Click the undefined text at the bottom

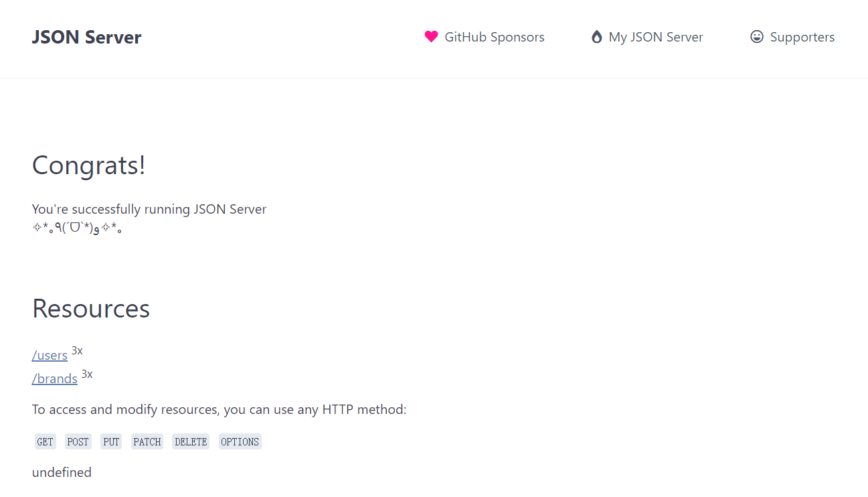[62, 472]
